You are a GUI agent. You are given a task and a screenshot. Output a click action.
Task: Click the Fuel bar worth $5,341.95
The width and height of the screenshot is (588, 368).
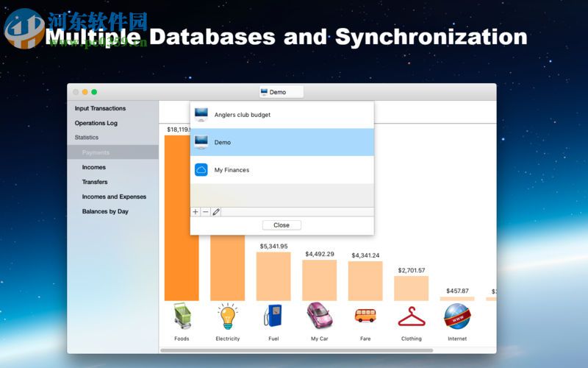point(273,276)
